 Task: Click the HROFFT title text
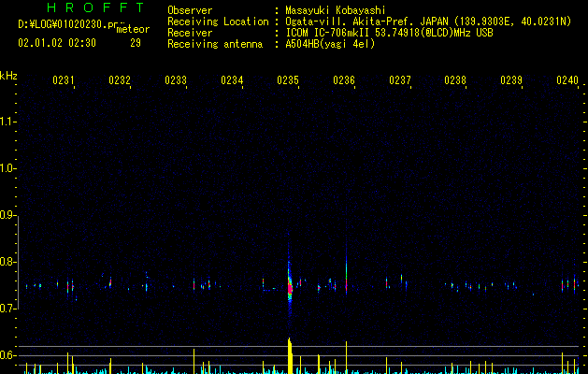pos(95,7)
